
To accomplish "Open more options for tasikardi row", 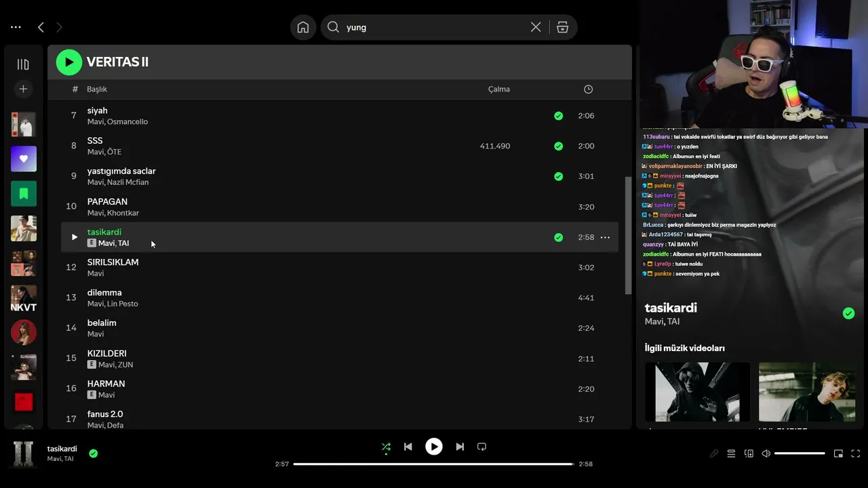I will click(x=605, y=237).
